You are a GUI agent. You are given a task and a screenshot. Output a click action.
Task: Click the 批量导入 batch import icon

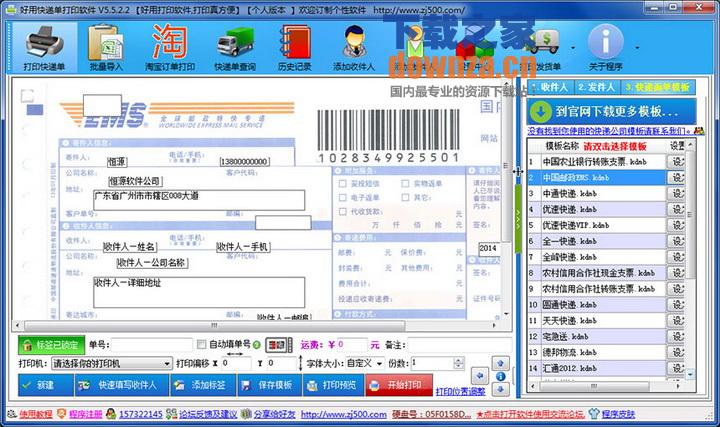pyautogui.click(x=105, y=46)
